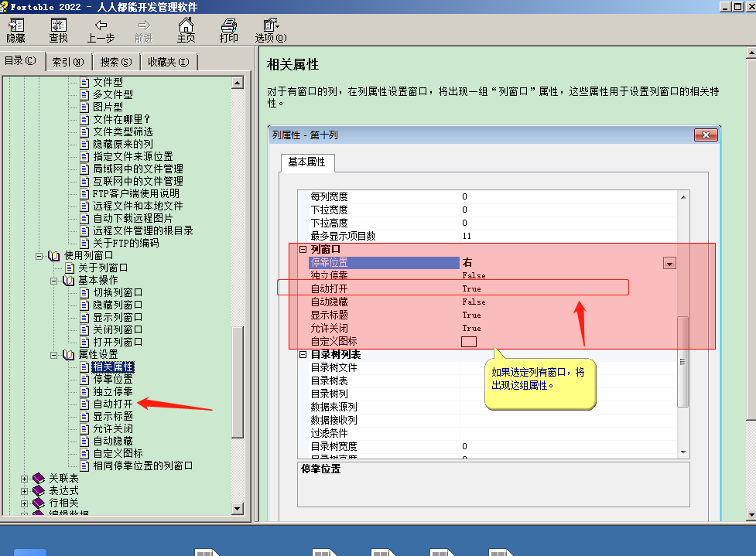
Task: Switch to the 收藏夹 tab
Action: tap(169, 62)
